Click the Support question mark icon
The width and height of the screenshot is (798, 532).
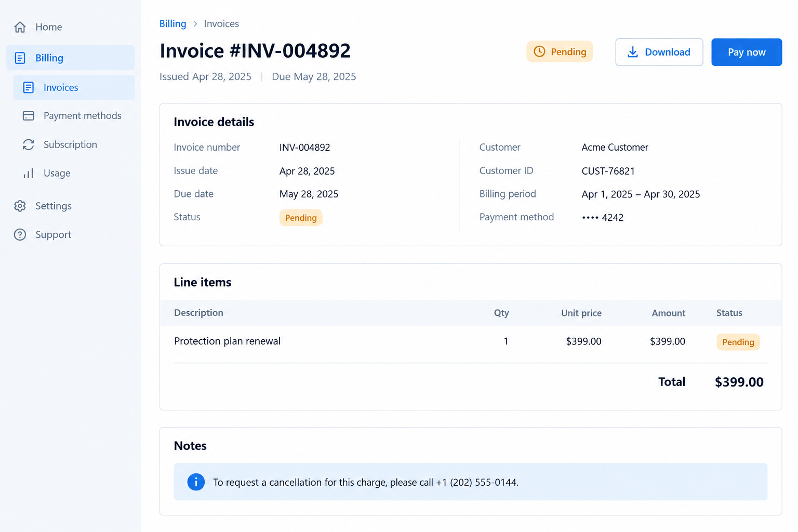20,235
